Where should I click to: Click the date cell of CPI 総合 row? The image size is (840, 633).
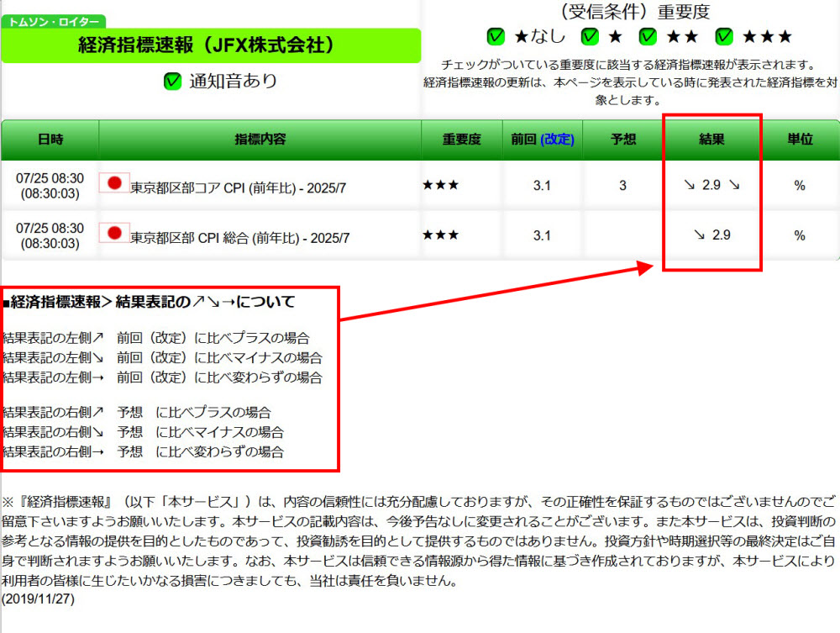tap(50, 235)
